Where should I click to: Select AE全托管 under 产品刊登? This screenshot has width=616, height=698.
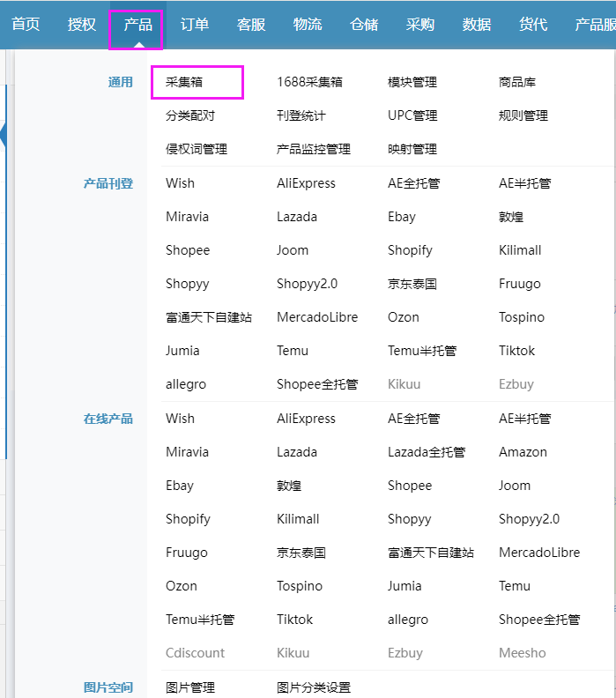click(x=413, y=183)
